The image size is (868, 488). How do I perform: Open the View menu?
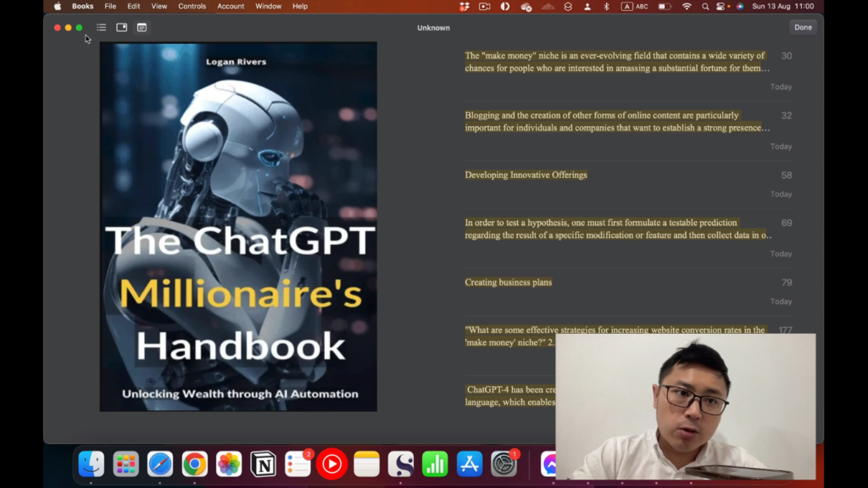coord(159,6)
